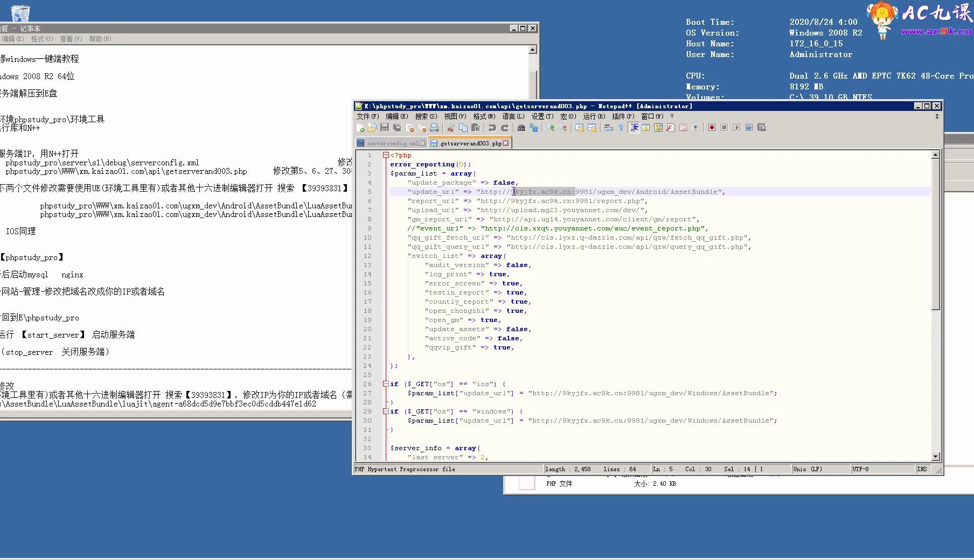Click the Print icon in Notepad++ toolbar
The image size is (974, 560).
click(x=434, y=128)
